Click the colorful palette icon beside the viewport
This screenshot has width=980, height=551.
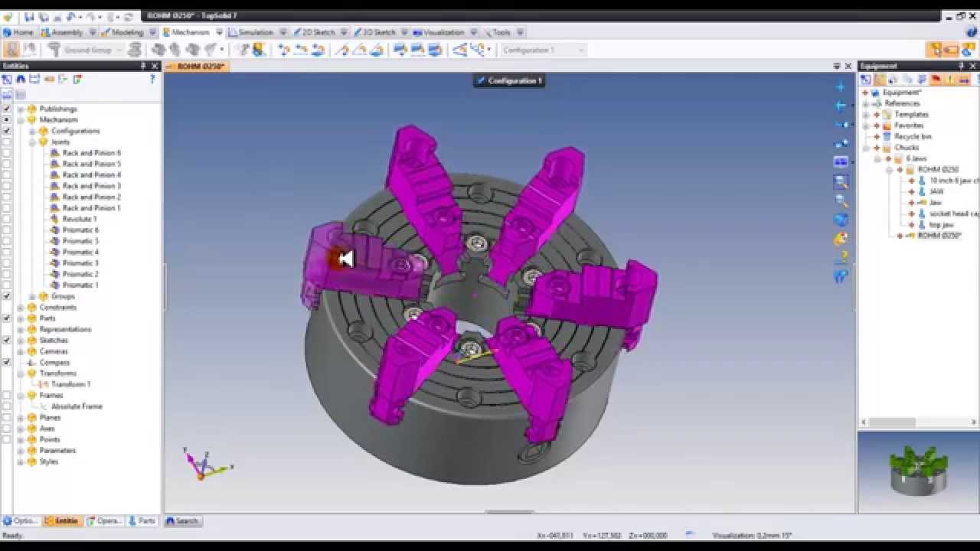click(841, 239)
